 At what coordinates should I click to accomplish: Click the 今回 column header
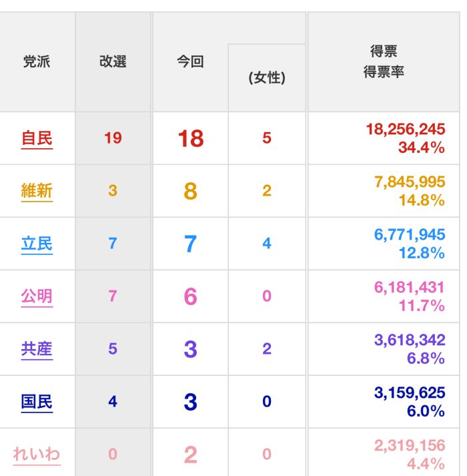(190, 61)
